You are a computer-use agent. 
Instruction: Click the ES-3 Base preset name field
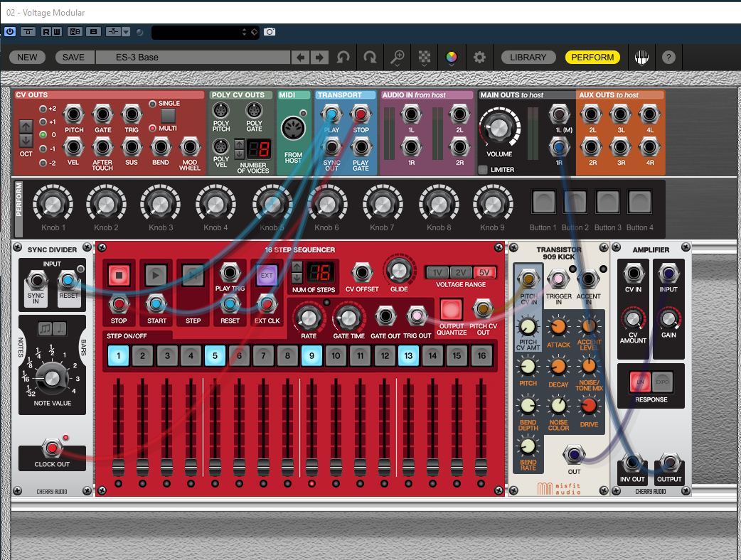pyautogui.click(x=193, y=58)
